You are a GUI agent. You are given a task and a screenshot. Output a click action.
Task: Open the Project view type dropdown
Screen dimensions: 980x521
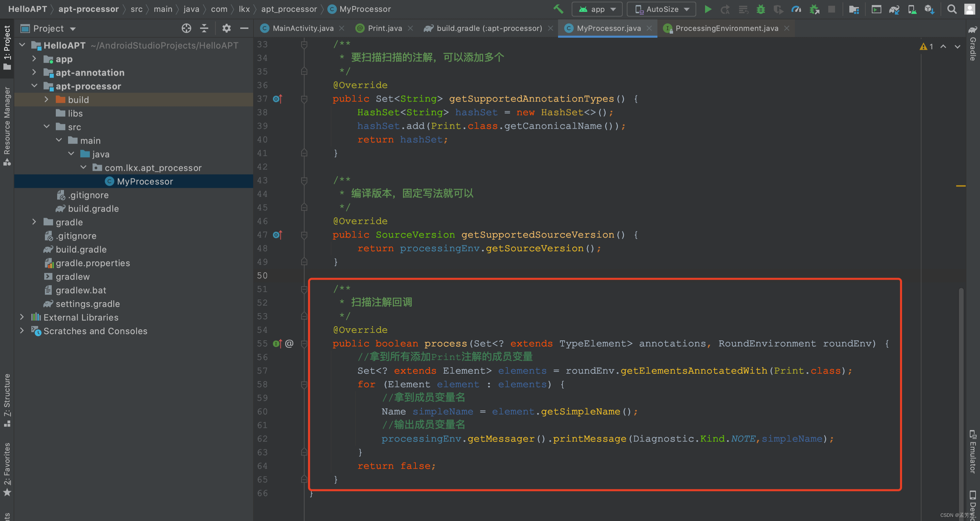(48, 29)
